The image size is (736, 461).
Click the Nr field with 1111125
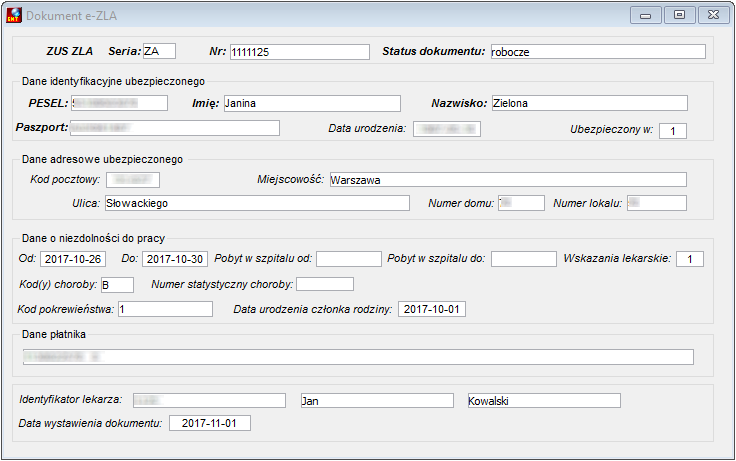point(299,52)
